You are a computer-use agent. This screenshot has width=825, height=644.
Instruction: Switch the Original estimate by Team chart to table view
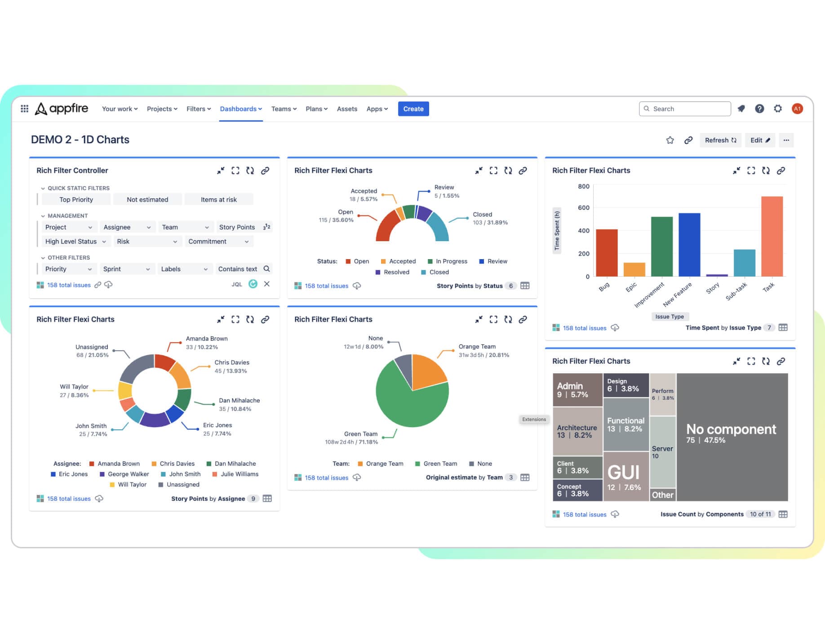(x=525, y=477)
